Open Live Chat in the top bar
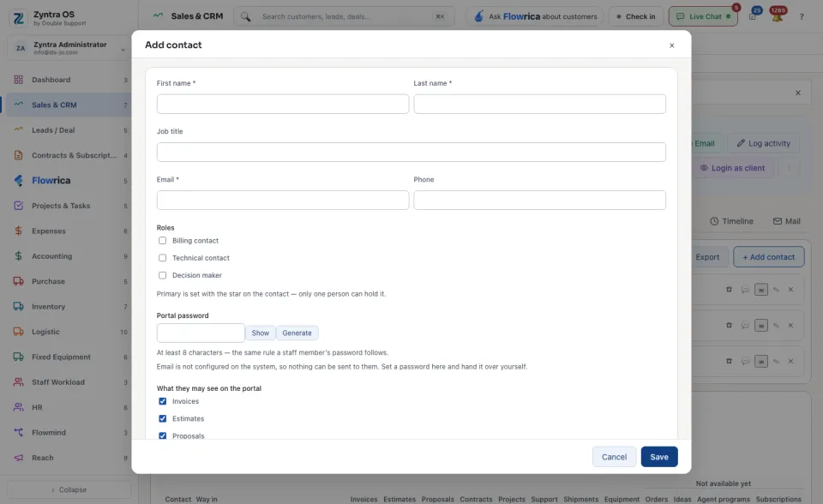Viewport: 823px width, 504px height. tap(703, 16)
